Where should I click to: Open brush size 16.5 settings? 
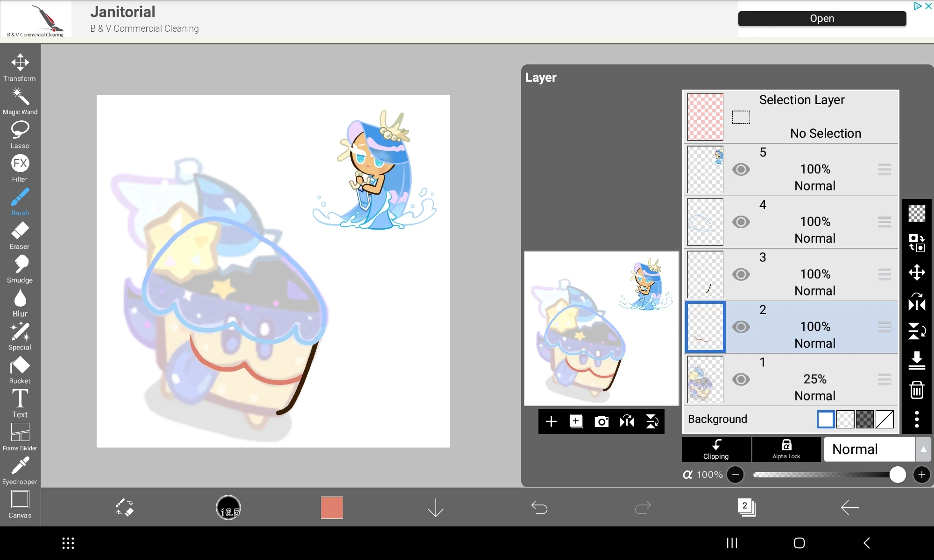[228, 508]
